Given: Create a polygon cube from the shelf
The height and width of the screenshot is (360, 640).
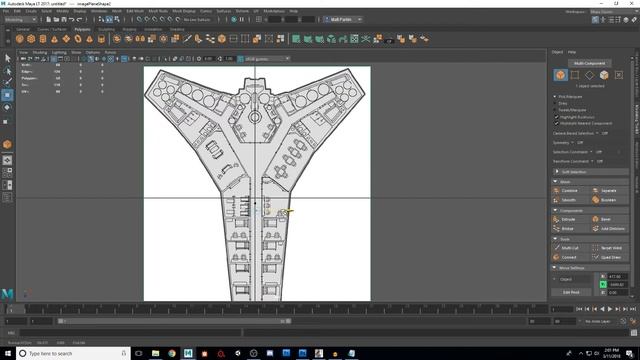Looking at the screenshot, I should point(31,39).
